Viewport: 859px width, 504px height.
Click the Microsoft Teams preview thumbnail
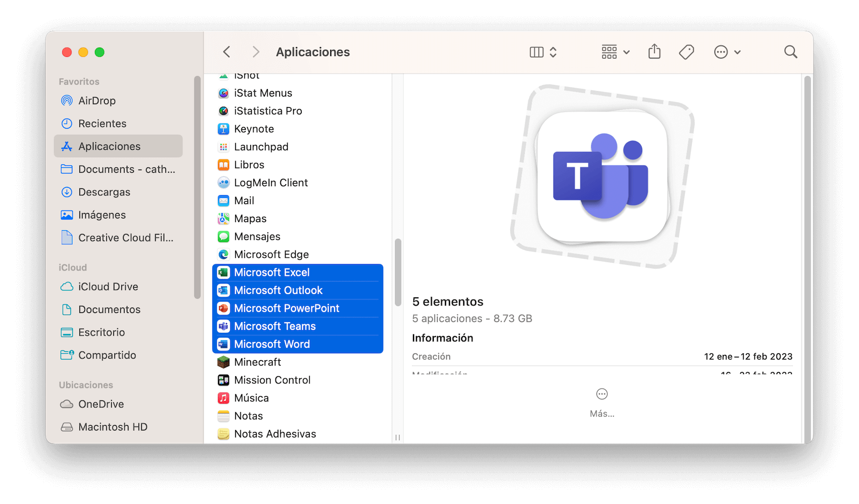tap(602, 177)
